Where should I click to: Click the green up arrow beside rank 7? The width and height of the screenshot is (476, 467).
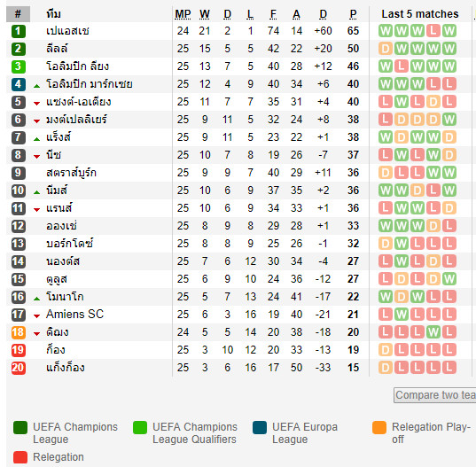(36, 139)
